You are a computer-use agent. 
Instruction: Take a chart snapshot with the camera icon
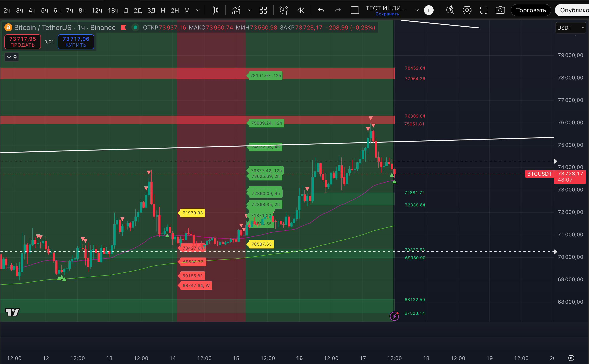(500, 10)
